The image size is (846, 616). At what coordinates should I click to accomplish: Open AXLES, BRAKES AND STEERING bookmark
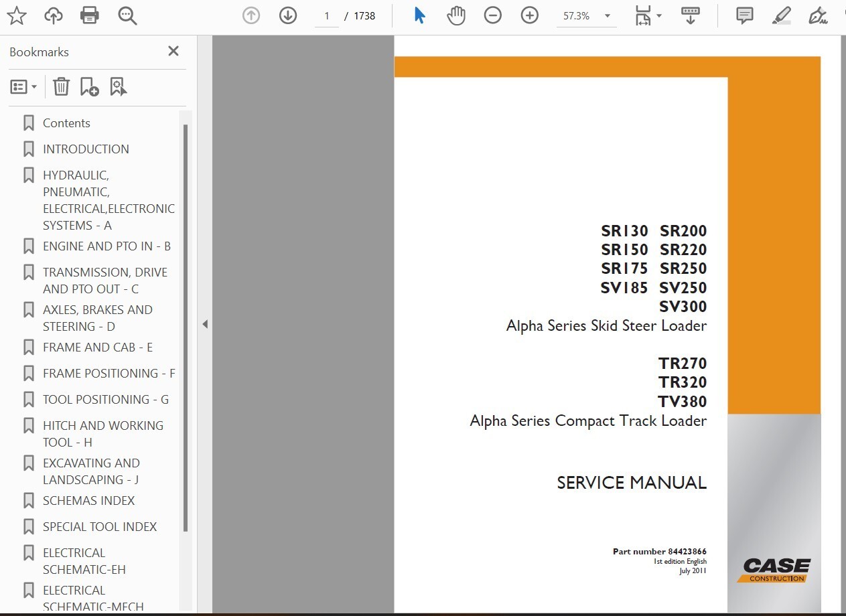pos(98,318)
